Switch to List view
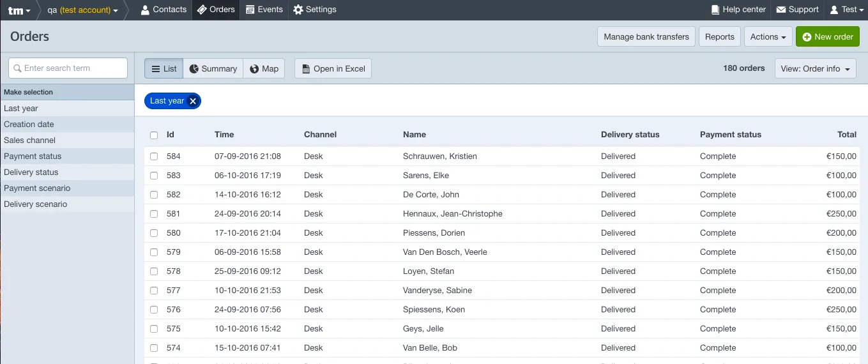Screen dimensions: 868x364 164,68
